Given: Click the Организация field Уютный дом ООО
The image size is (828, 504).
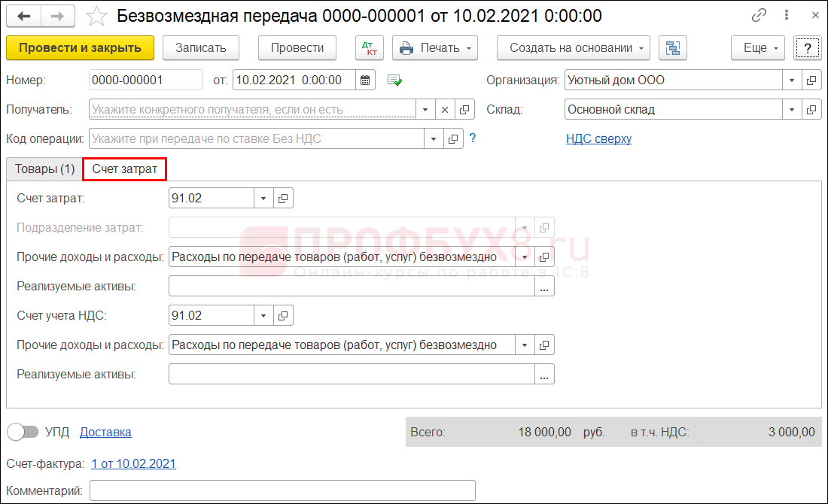Looking at the screenshot, I should [674, 80].
